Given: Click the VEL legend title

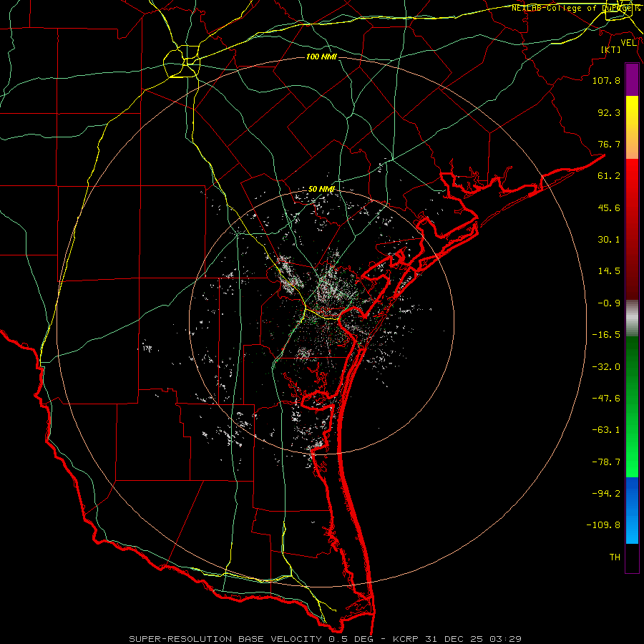Looking at the screenshot, I should click(629, 43).
